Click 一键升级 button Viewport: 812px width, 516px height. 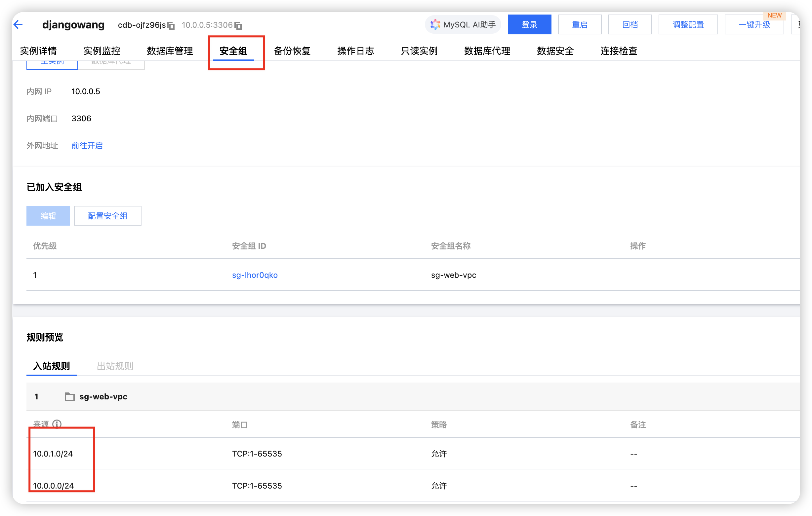tap(754, 24)
